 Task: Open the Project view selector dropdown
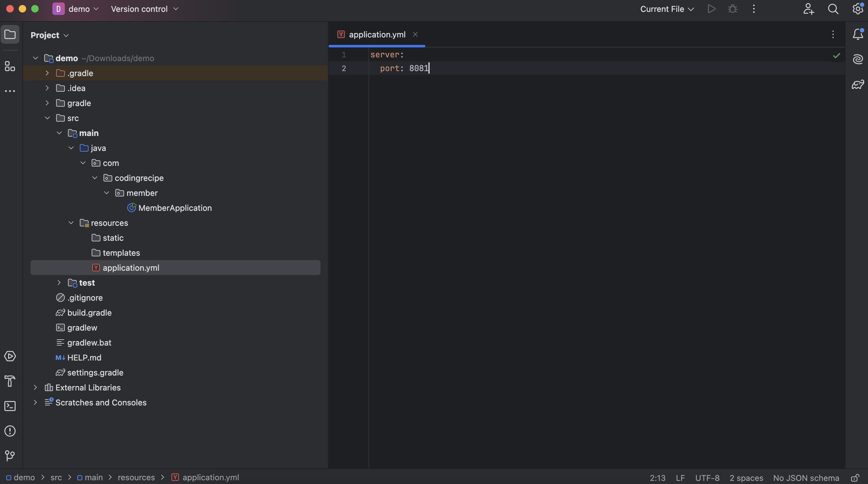pyautogui.click(x=50, y=35)
